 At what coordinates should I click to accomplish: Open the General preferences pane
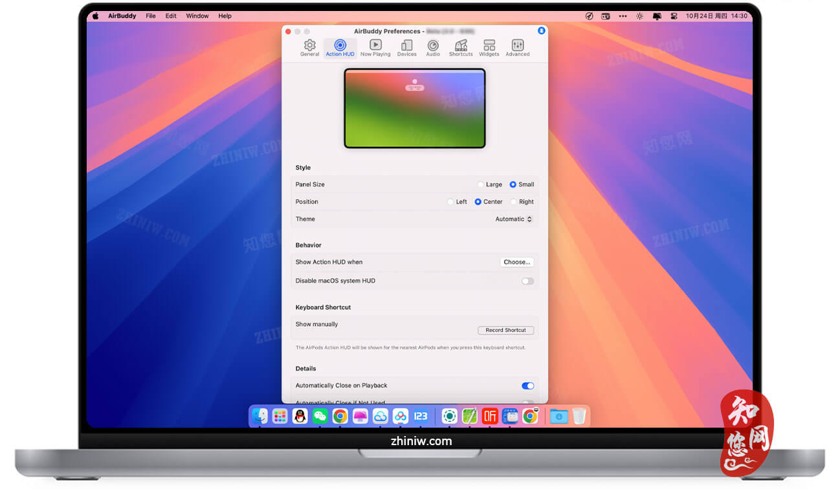309,47
